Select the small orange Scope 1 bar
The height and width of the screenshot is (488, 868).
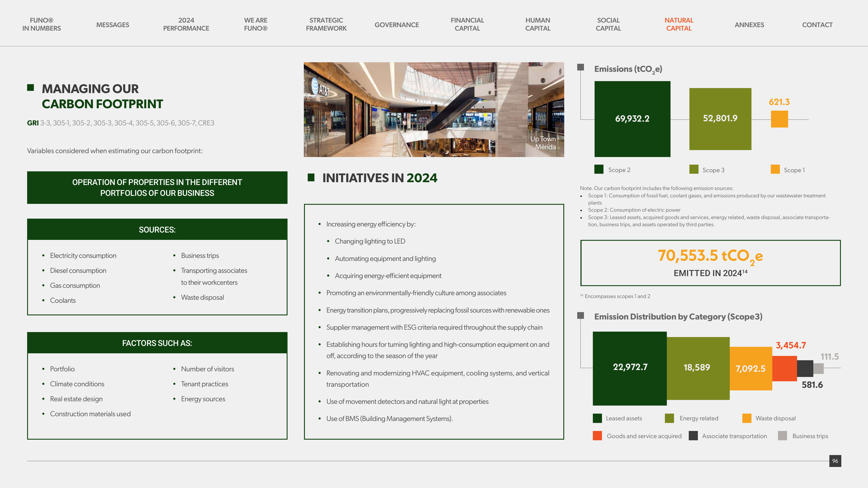[779, 119]
